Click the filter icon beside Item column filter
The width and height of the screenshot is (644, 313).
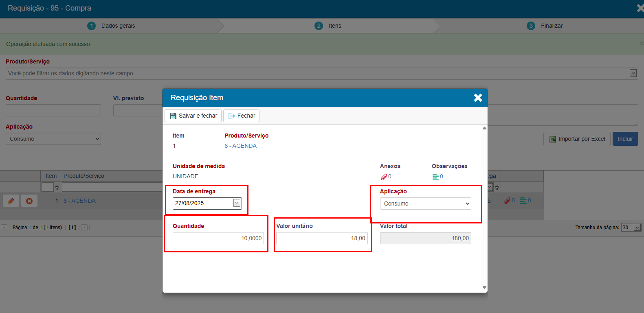pos(57,188)
